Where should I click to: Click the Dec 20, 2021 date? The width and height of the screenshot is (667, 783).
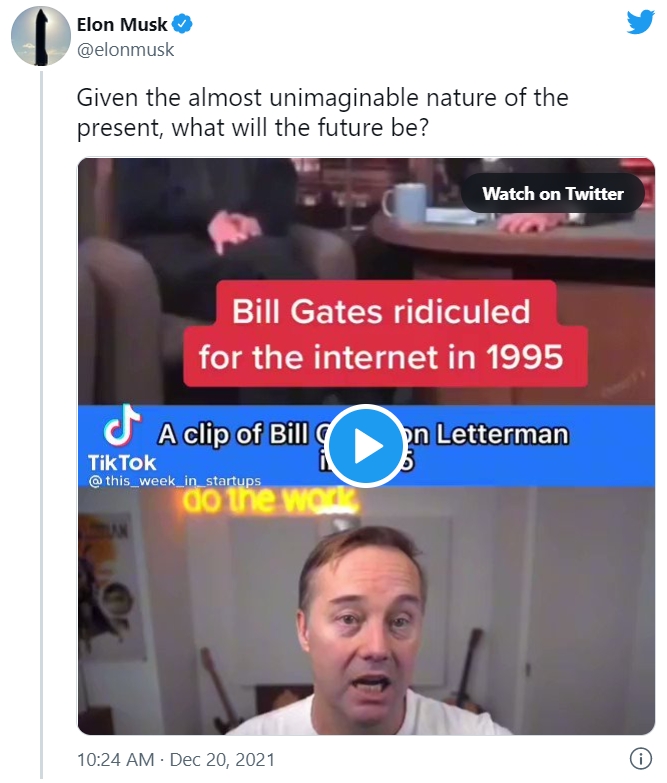coord(222,760)
